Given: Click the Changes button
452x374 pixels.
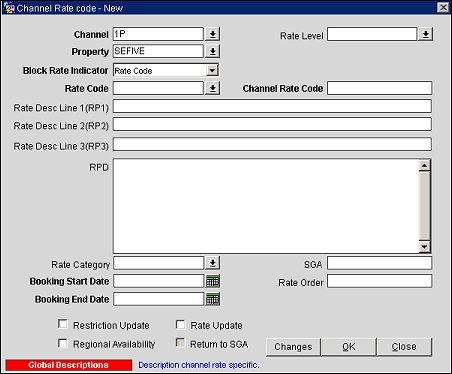Looking at the screenshot, I should pyautogui.click(x=293, y=347).
